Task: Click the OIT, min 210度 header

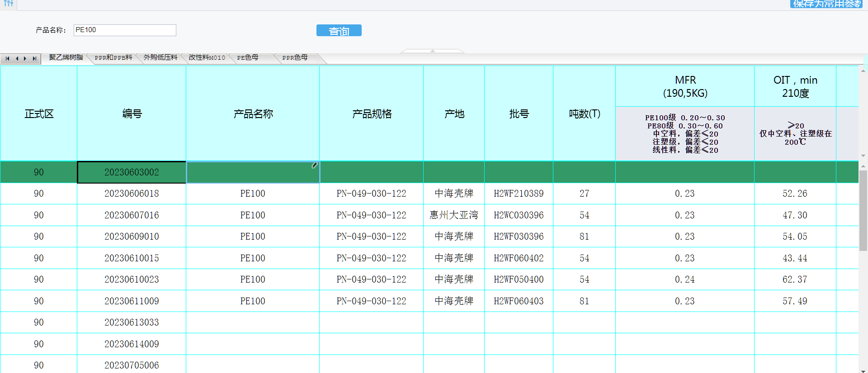Action: click(x=795, y=86)
